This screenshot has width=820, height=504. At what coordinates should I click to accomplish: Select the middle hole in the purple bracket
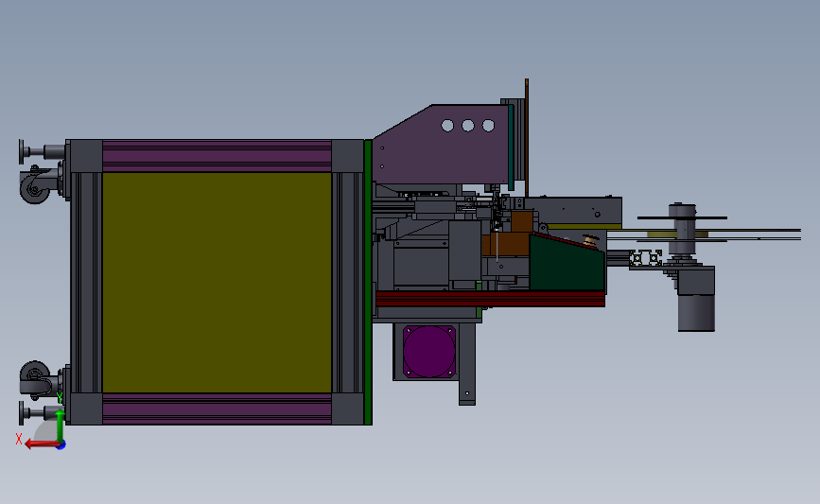pos(468,126)
